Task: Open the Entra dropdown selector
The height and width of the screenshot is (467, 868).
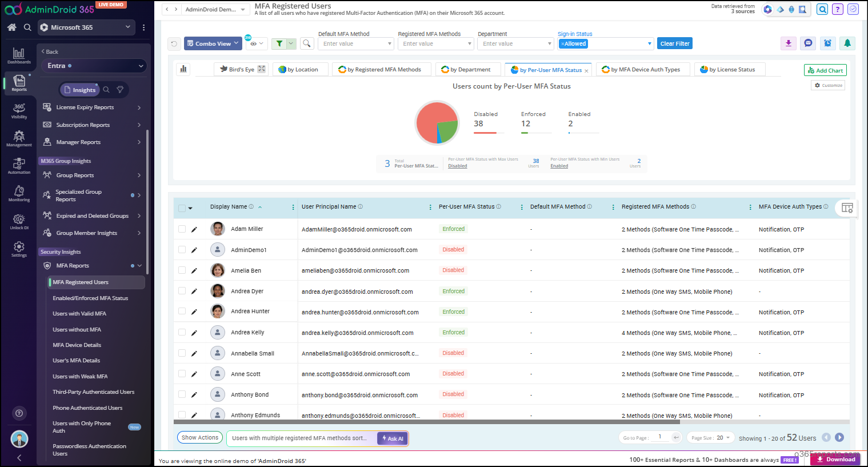Action: click(94, 66)
